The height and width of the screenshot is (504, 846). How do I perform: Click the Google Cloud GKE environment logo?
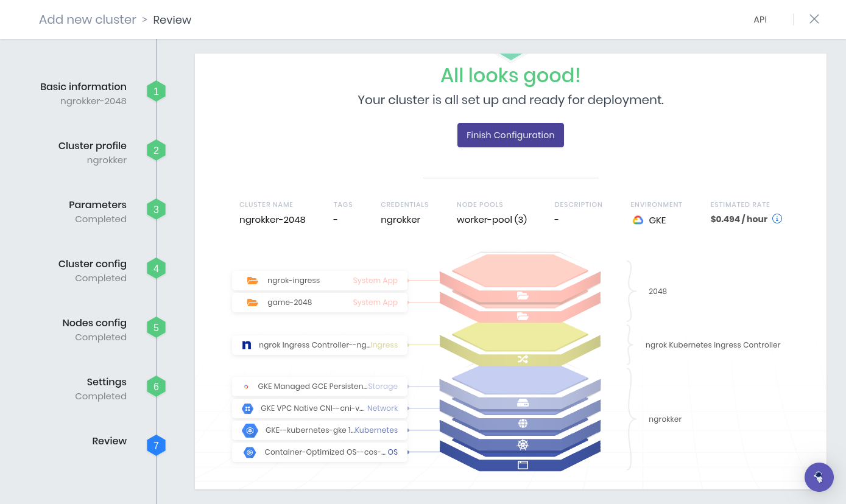(x=638, y=220)
